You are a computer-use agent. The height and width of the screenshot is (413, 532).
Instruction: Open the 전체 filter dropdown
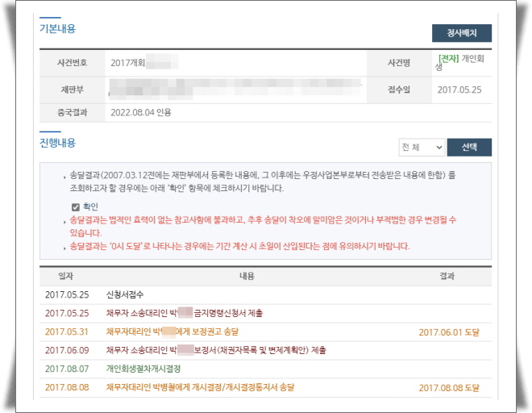(422, 148)
